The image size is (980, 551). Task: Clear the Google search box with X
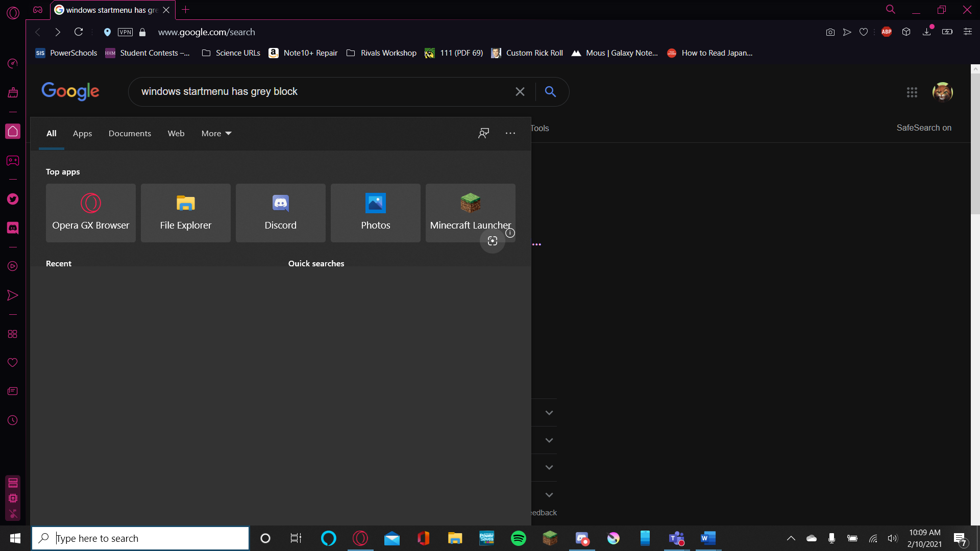coord(520,92)
